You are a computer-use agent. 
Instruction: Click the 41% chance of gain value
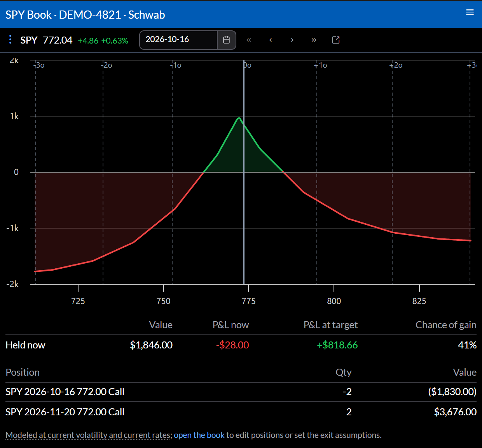click(x=467, y=345)
